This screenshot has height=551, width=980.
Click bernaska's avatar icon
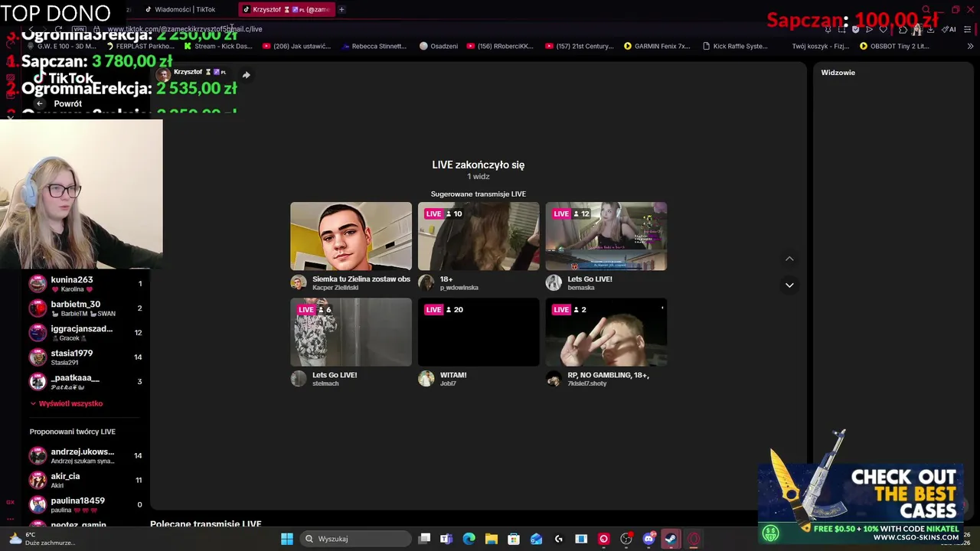pyautogui.click(x=554, y=283)
